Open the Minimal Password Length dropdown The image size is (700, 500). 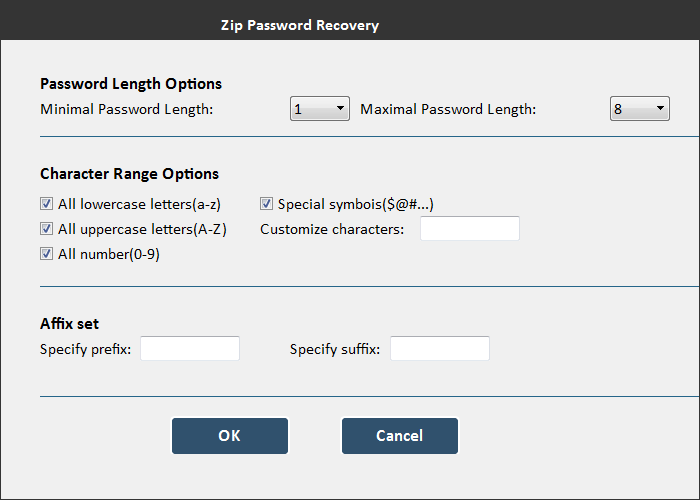pyautogui.click(x=320, y=109)
